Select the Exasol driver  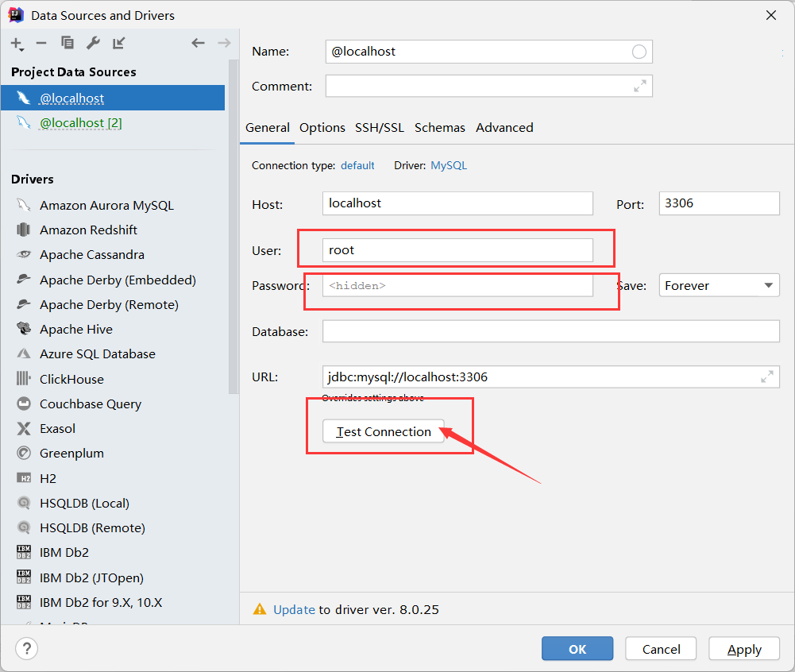click(57, 429)
